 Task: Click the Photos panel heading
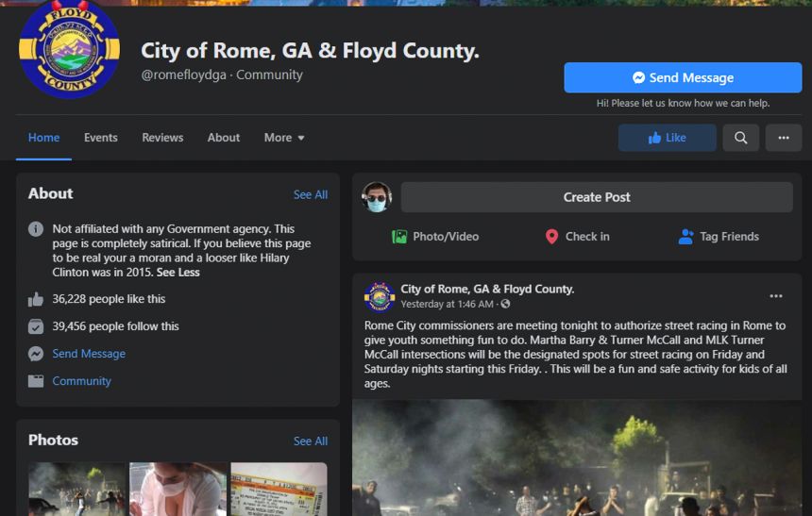(53, 440)
